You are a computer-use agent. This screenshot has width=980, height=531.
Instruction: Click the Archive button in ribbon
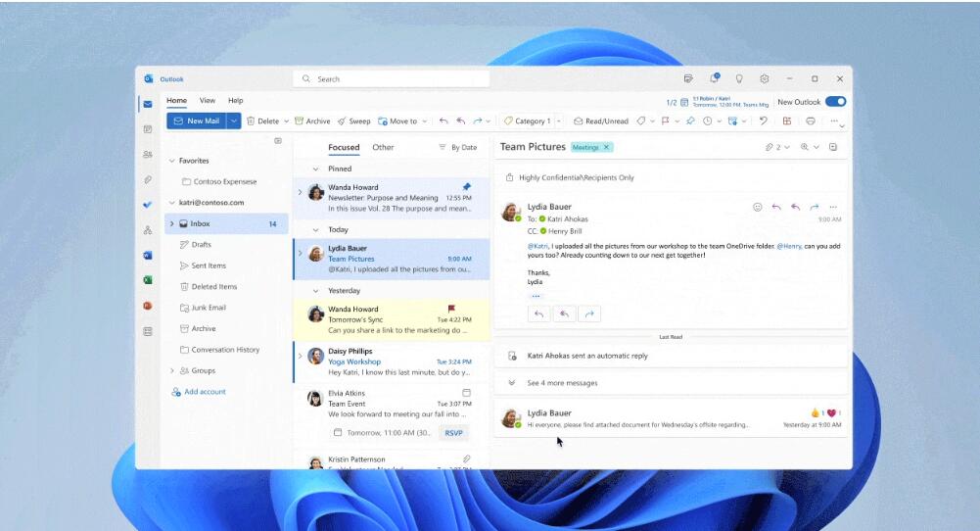312,121
